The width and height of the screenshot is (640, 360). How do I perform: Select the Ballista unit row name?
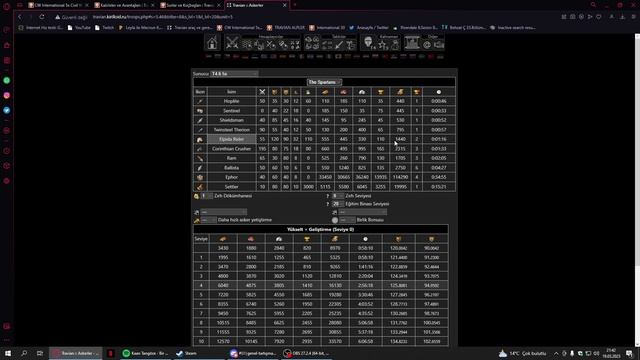pos(231,168)
